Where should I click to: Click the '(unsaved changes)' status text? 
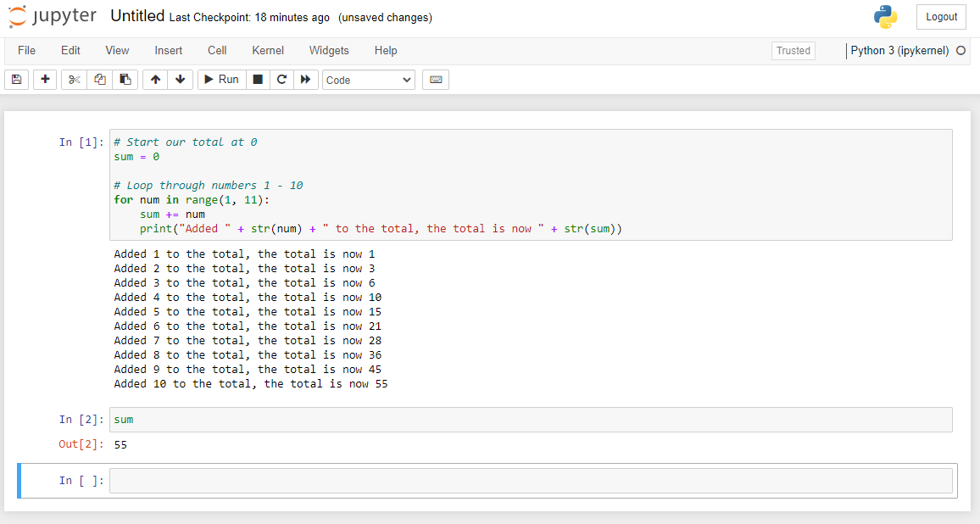pyautogui.click(x=385, y=18)
